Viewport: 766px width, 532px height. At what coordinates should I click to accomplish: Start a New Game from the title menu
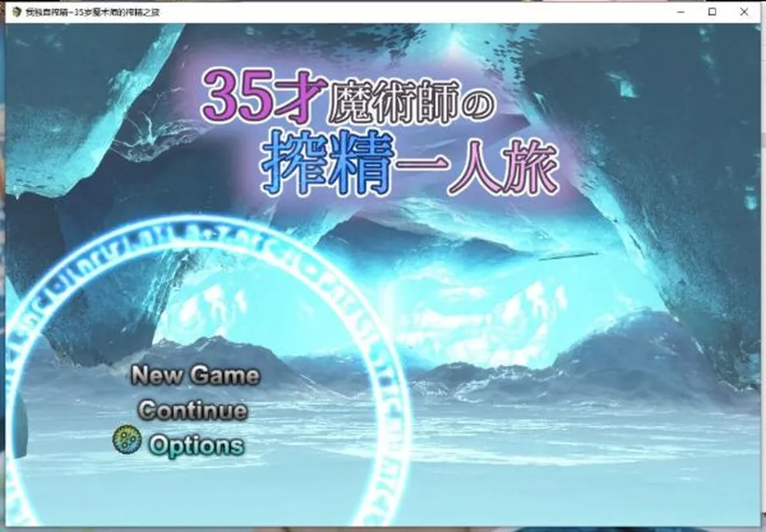(195, 375)
